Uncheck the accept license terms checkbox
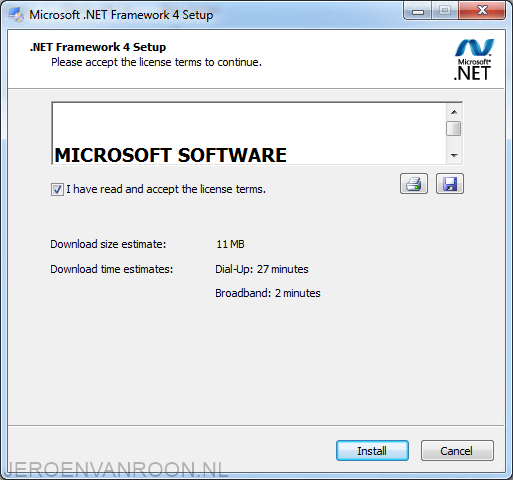The height and width of the screenshot is (480, 513). (x=57, y=189)
